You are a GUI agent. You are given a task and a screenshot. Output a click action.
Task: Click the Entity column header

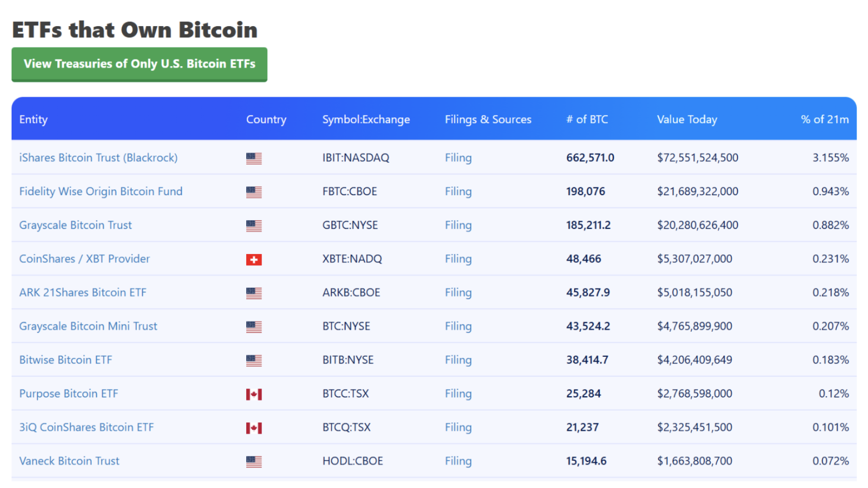(33, 119)
